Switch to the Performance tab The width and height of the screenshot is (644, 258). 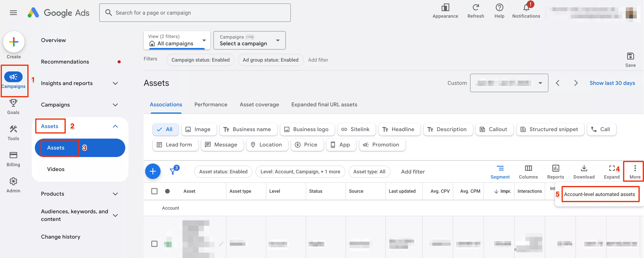click(211, 105)
